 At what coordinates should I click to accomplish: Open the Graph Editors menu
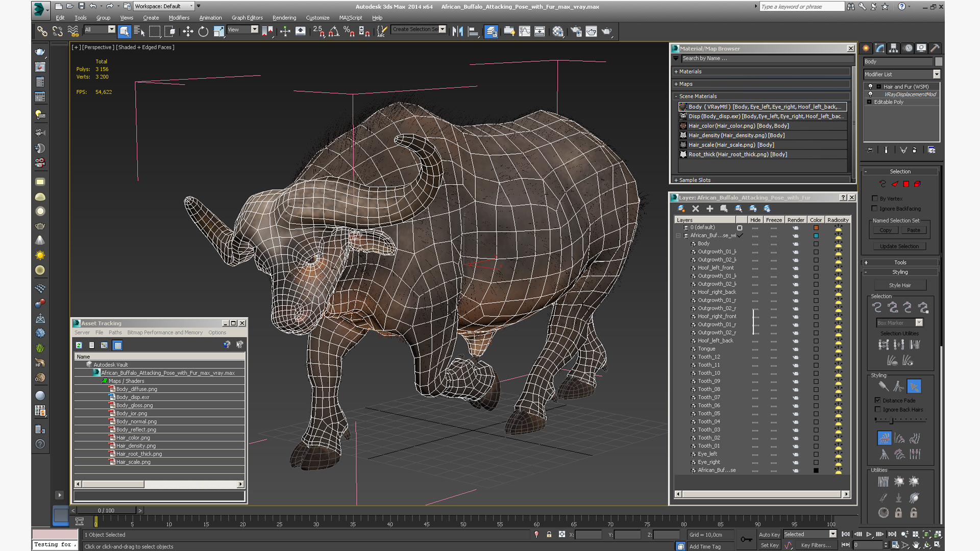tap(247, 18)
